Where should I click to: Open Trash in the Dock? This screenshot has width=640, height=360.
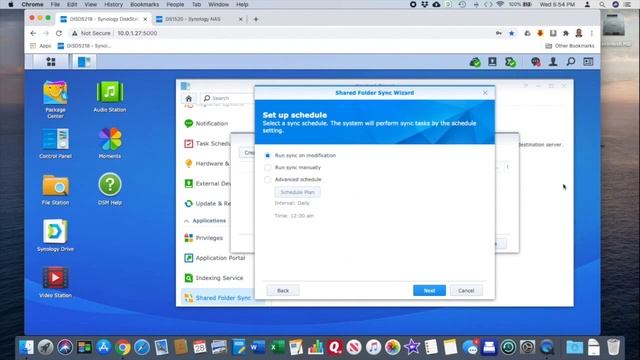pyautogui.click(x=613, y=347)
